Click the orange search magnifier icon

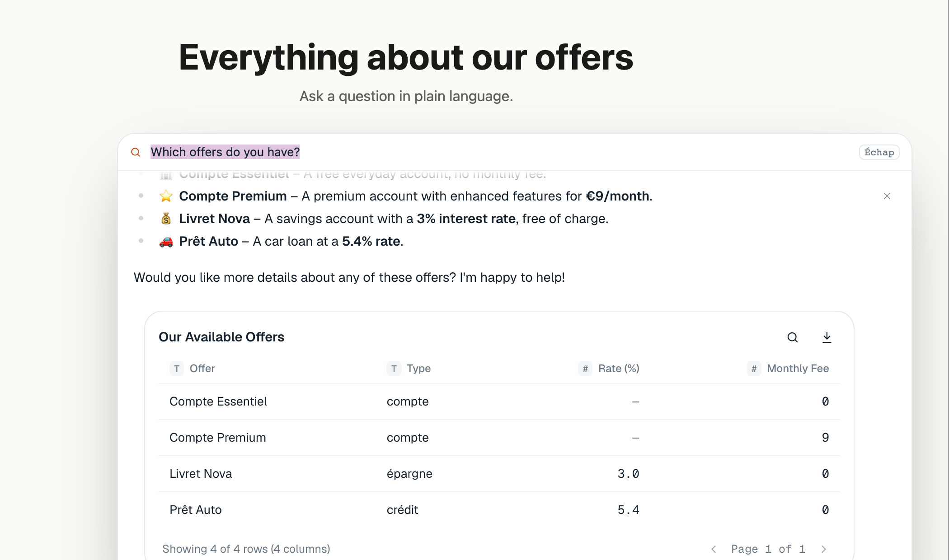tap(136, 152)
